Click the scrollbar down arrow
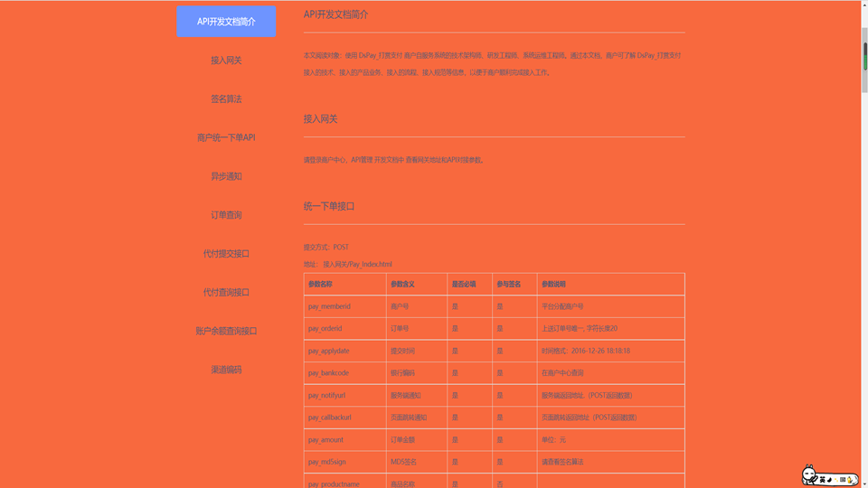This screenshot has width=868, height=488. tap(864, 484)
